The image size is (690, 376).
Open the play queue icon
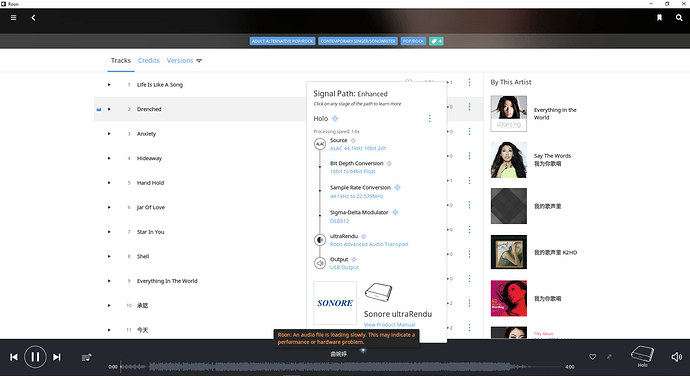pos(87,357)
